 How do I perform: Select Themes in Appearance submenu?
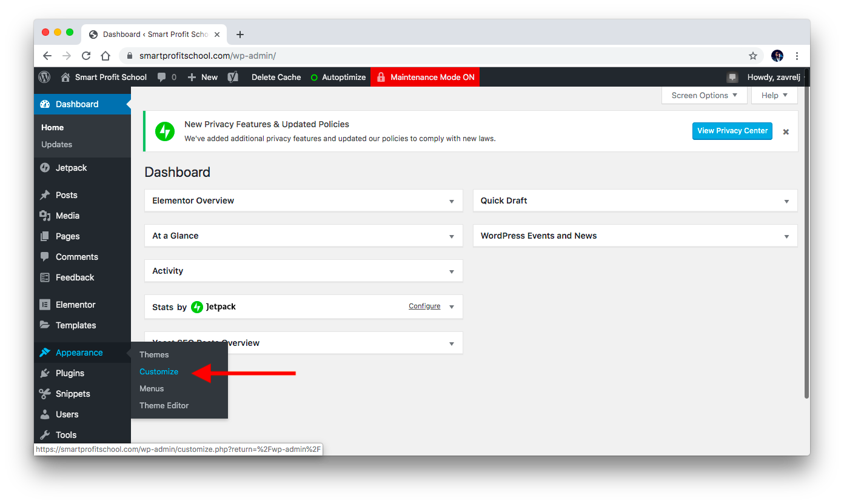coord(154,354)
